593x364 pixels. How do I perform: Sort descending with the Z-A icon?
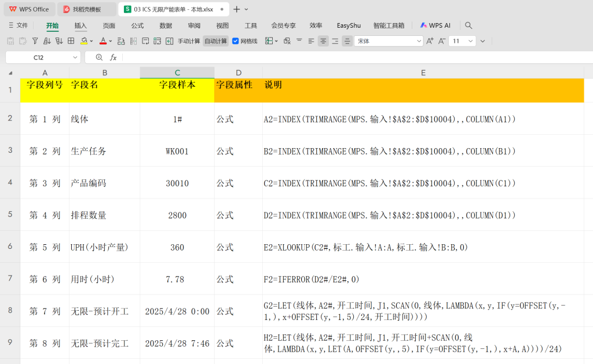[x=59, y=41]
